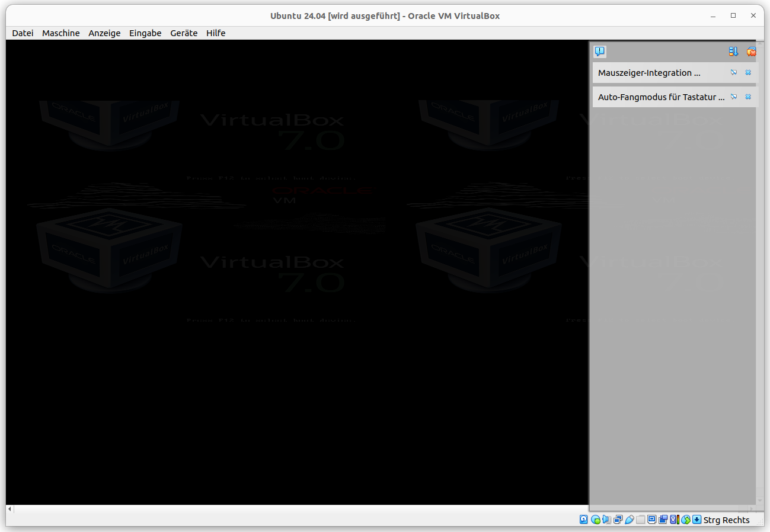Open the optical drives status icon
Image resolution: width=770 pixels, height=532 pixels.
[x=596, y=520]
